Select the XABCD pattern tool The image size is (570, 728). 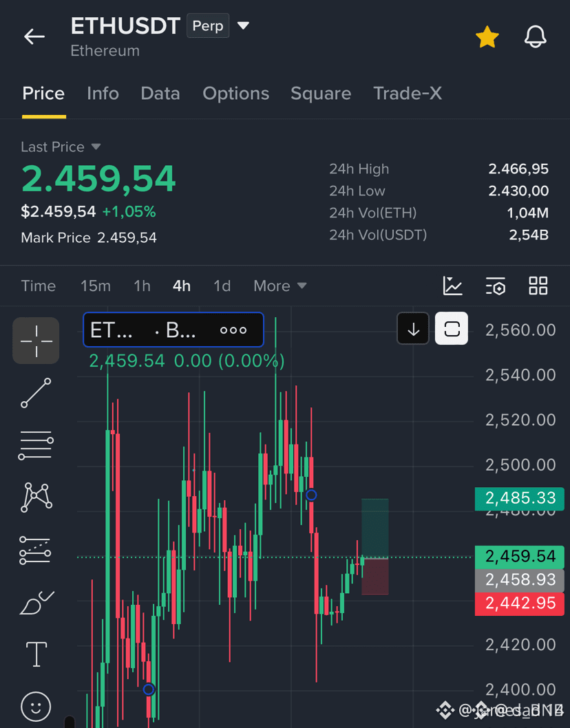(36, 497)
